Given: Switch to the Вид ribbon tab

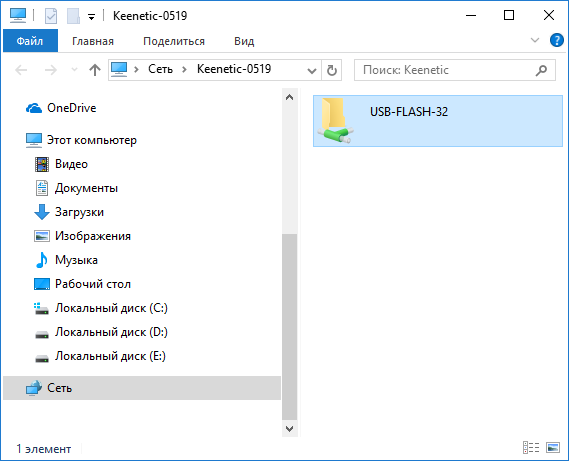Looking at the screenshot, I should (244, 41).
